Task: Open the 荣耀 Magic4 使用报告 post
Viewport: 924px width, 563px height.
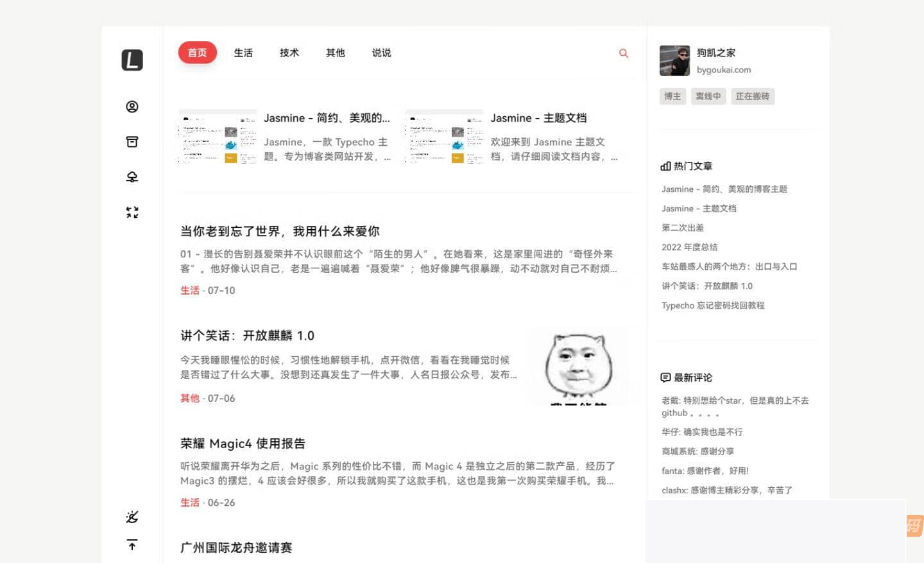Action: coord(242,444)
